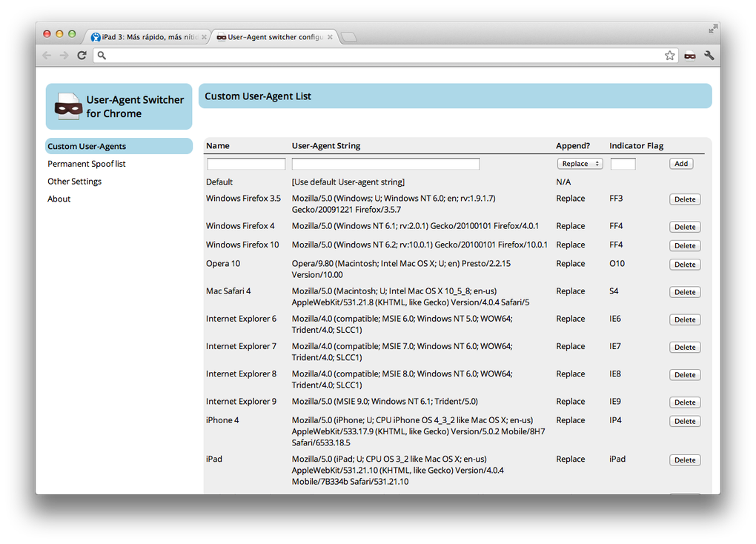
Task: Click the Name column header
Action: [x=217, y=146]
